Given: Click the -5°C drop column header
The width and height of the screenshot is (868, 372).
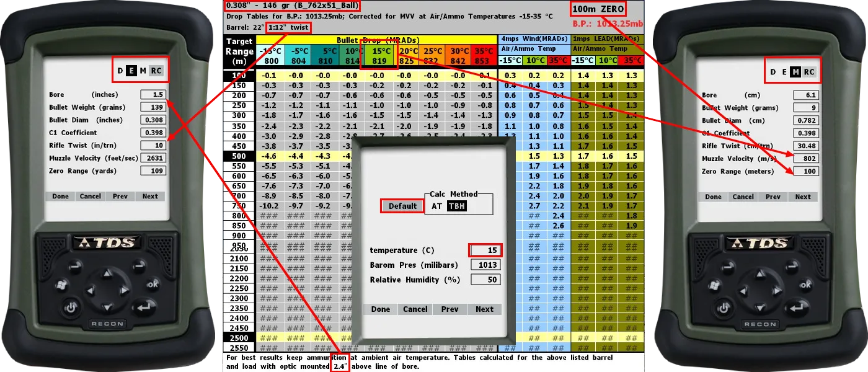Looking at the screenshot, I should (299, 56).
